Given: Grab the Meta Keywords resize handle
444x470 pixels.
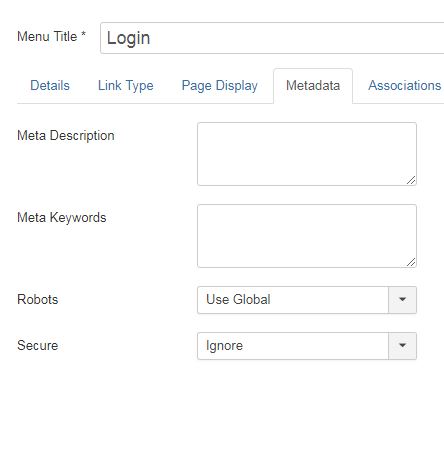Looking at the screenshot, I should point(411,262).
